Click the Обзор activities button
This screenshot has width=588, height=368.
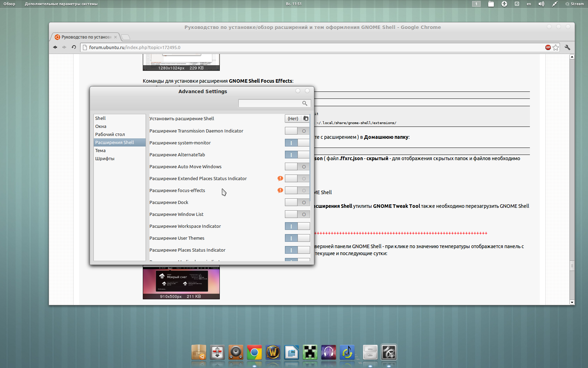point(9,4)
